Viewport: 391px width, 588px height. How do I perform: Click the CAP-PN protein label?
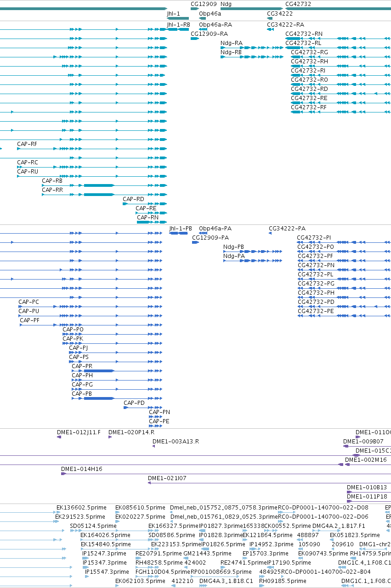click(x=159, y=412)
